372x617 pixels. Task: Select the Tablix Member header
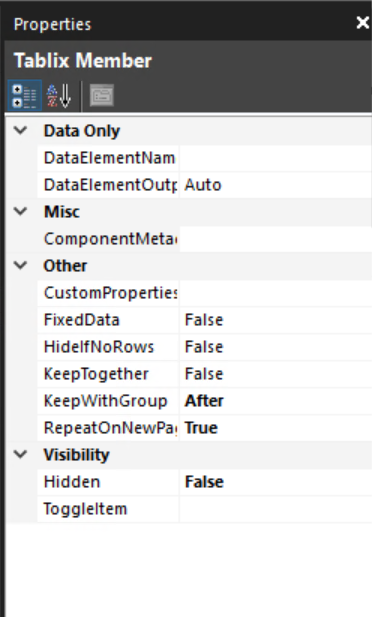83,61
